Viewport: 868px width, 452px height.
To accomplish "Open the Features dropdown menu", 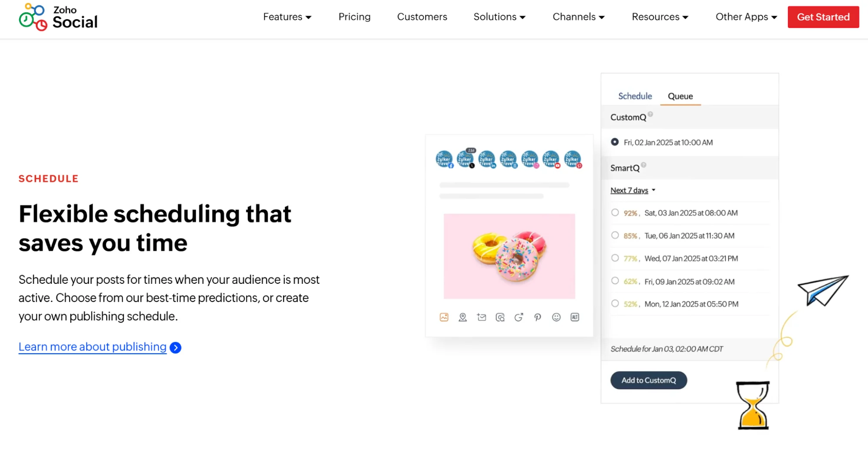I will coord(287,17).
